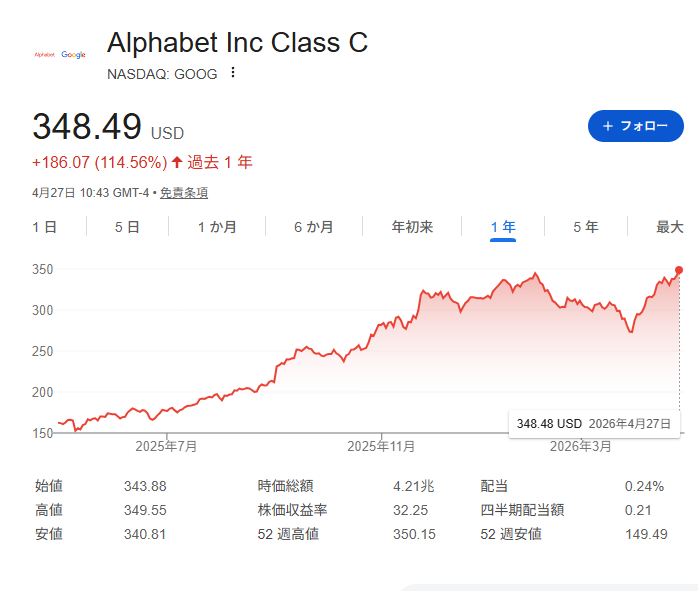Click the 348.48 USD chart tooltip
Image resolution: width=698 pixels, height=591 pixels.
[x=594, y=424]
